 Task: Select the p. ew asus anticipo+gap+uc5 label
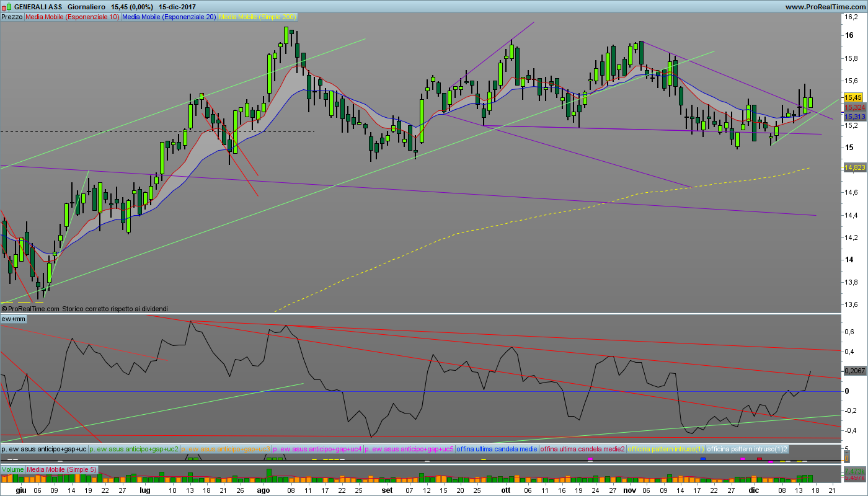point(410,448)
